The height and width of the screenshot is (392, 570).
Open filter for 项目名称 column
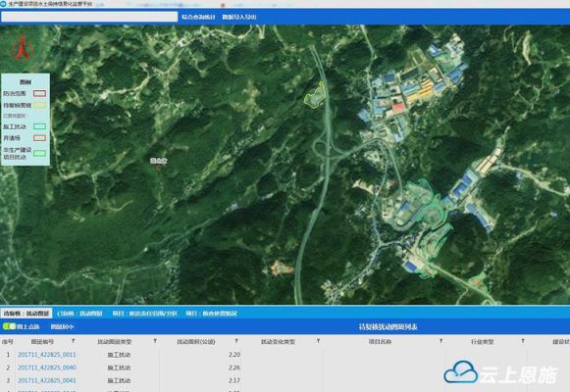coord(440,341)
